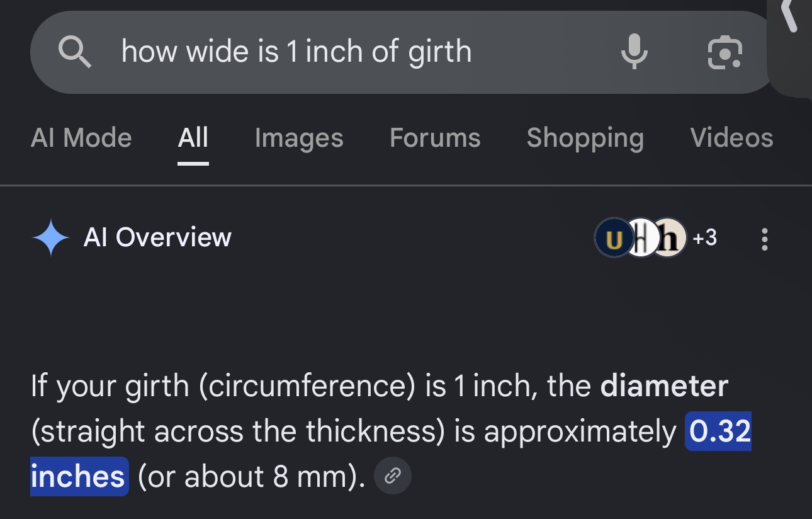Tap the AI Overview heading label
812x519 pixels.
pyautogui.click(x=157, y=237)
